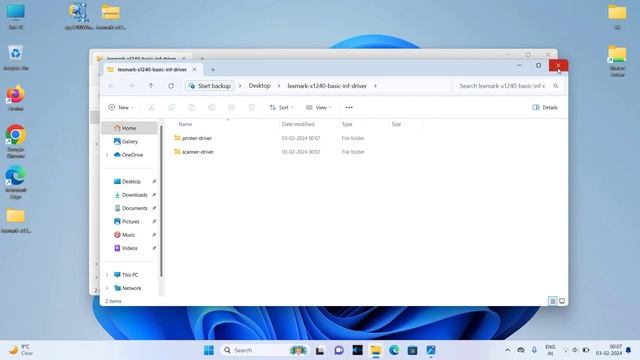
Task: Refresh the current folder view
Action: 171,86
